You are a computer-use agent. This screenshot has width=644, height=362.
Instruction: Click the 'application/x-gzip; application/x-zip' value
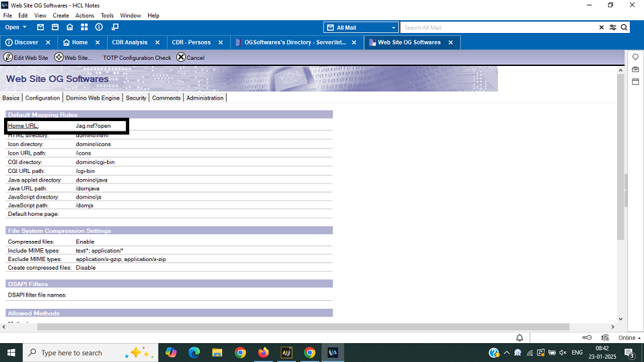click(120, 259)
